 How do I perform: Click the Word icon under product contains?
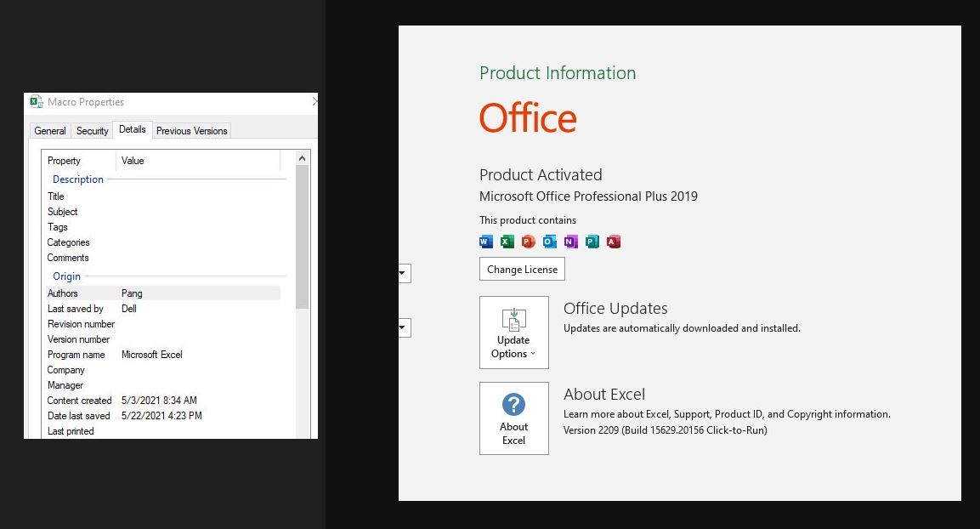(486, 242)
